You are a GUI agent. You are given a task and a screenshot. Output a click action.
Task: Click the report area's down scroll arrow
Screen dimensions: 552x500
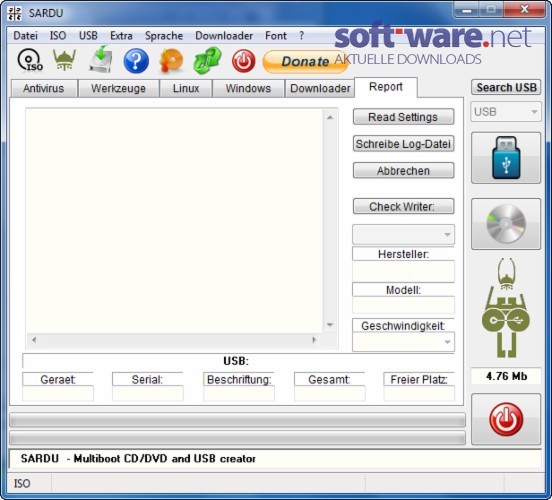330,325
